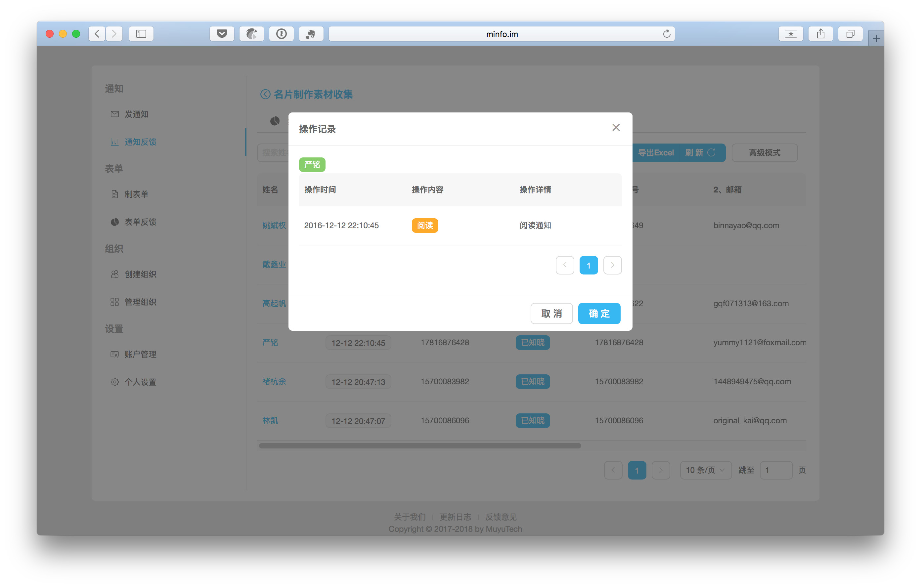Click the pie chart tab icon under the title
921x588 pixels.
point(275,121)
